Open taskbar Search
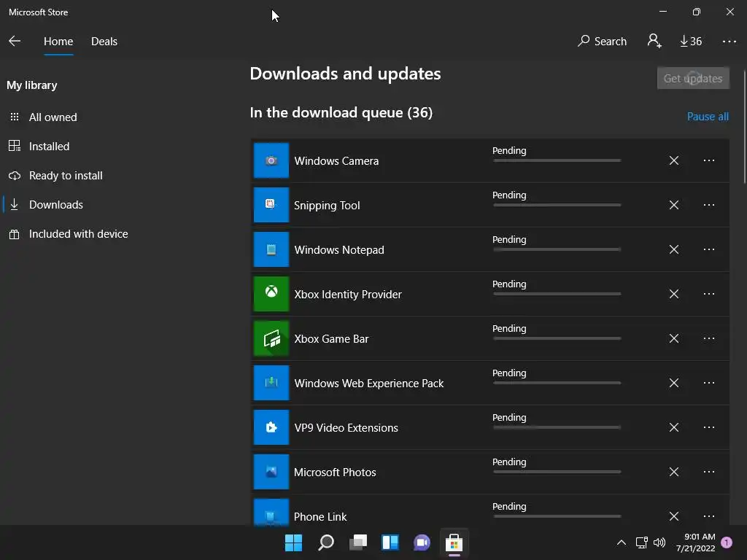The width and height of the screenshot is (747, 560). tap(326, 542)
